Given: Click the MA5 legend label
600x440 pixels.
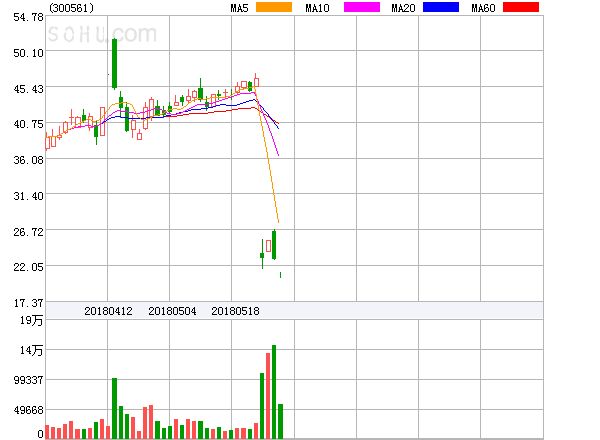Looking at the screenshot, I should 240,8.
